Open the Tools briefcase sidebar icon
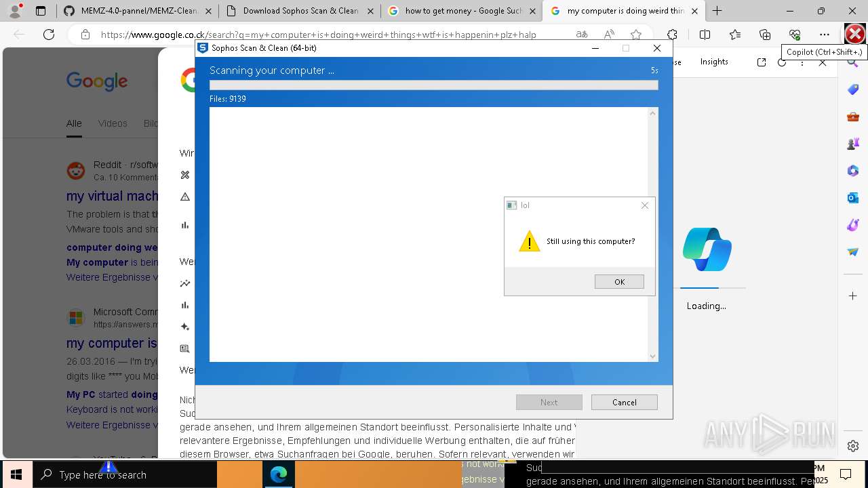The height and width of the screenshot is (488, 868). (x=853, y=117)
